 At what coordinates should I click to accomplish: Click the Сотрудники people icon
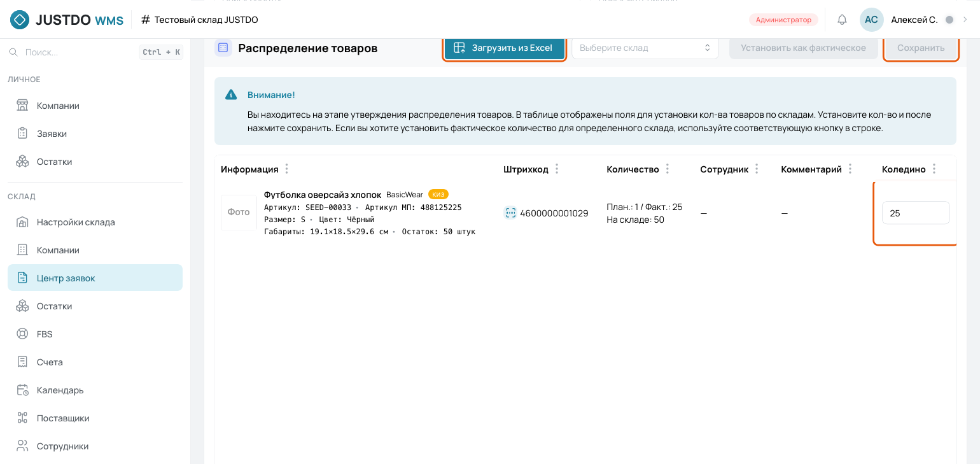click(22, 446)
